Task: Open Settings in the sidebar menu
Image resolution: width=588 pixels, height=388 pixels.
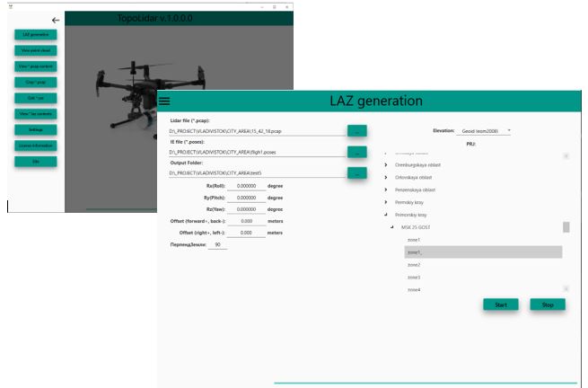Action: pos(36,129)
